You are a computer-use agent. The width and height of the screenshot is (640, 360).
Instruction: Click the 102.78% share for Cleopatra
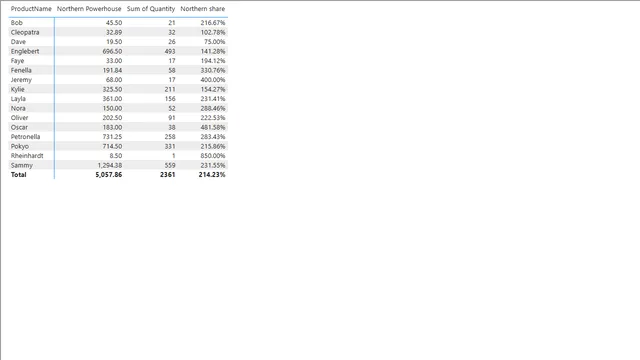[213, 32]
